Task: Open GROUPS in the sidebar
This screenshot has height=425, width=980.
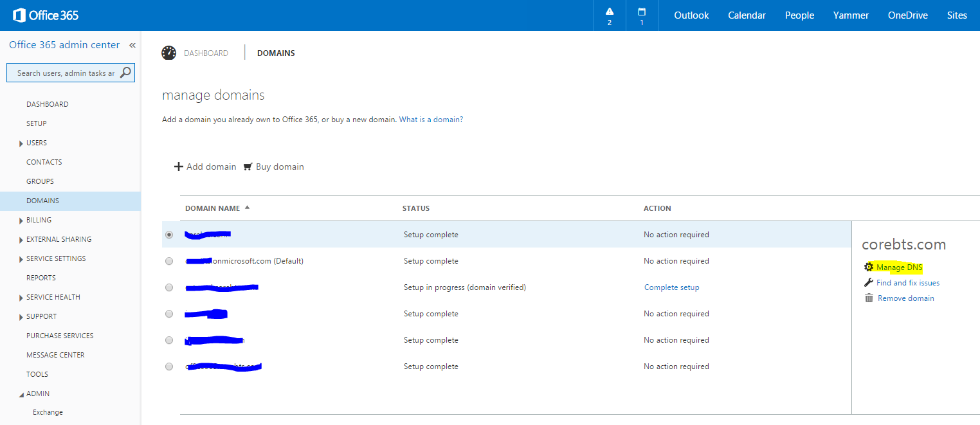Action: (x=40, y=181)
